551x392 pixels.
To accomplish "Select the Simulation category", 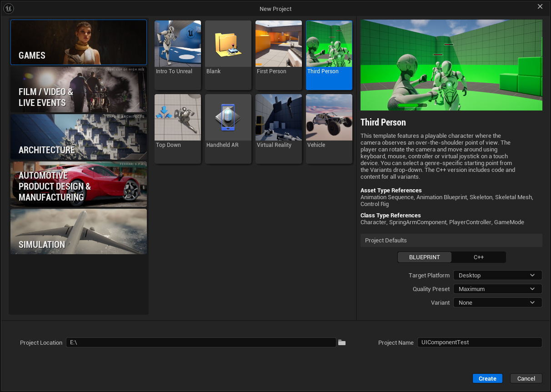I will click(79, 231).
